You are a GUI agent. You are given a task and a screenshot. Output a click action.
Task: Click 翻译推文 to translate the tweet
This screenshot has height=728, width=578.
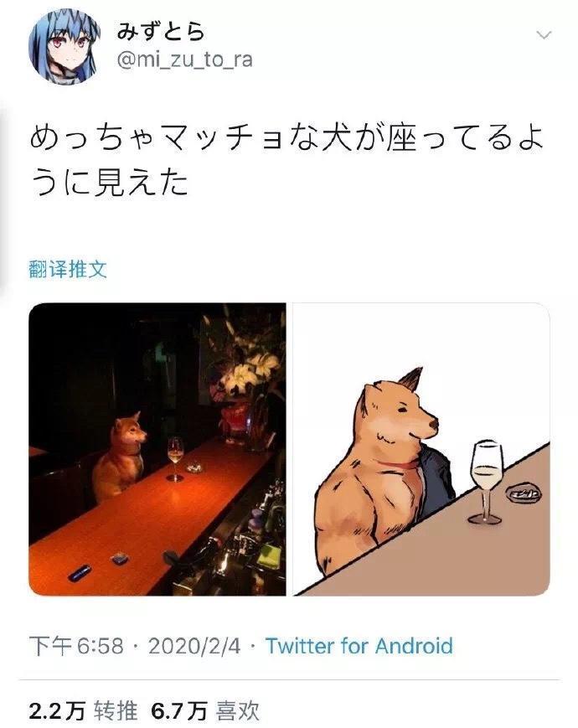pyautogui.click(x=68, y=269)
